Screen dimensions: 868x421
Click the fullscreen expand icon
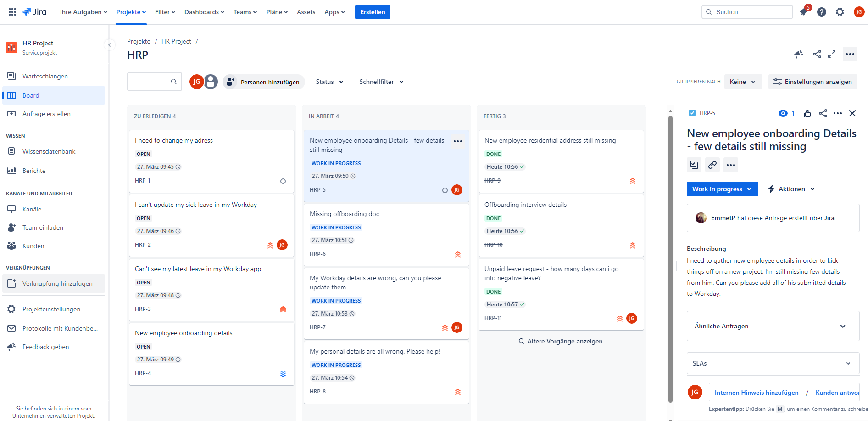pyautogui.click(x=832, y=54)
